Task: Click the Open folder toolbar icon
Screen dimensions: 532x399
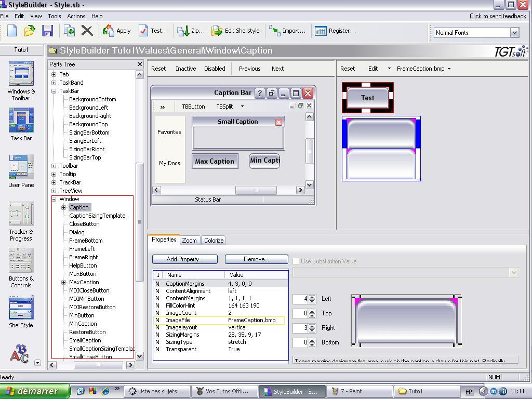Action: click(x=30, y=31)
